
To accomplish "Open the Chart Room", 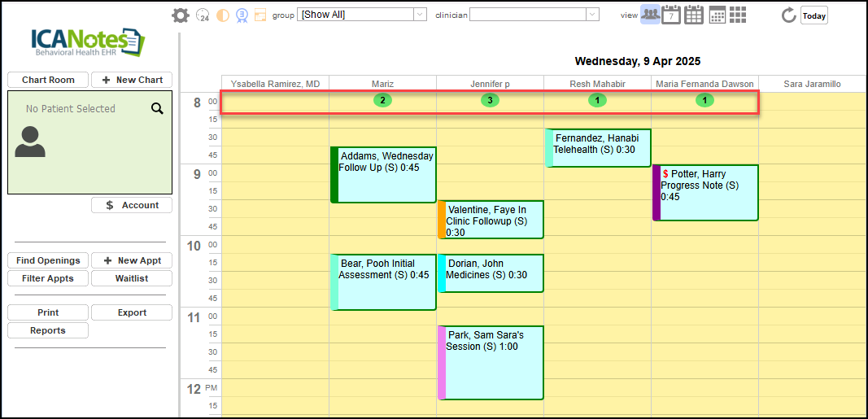I will [48, 80].
